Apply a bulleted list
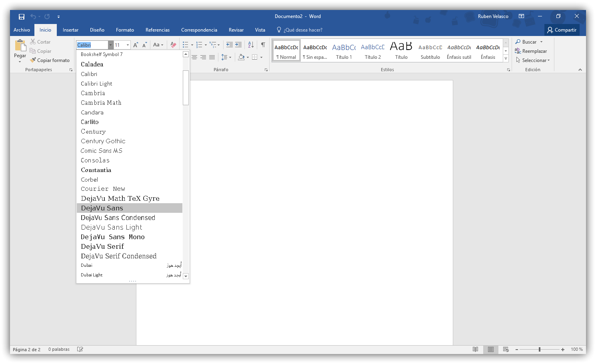 point(185,45)
